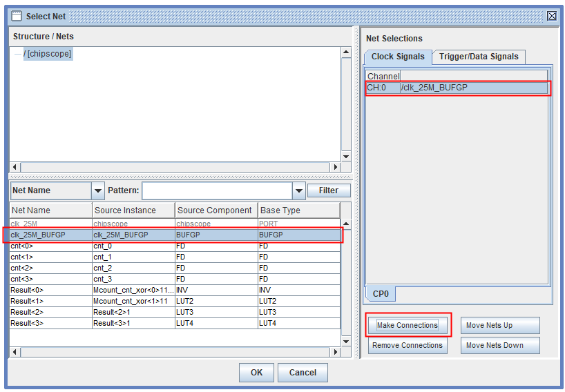Viewport: 565px width, 392px height.
Task: Expand the Pattern combo box arrow
Action: 298,190
